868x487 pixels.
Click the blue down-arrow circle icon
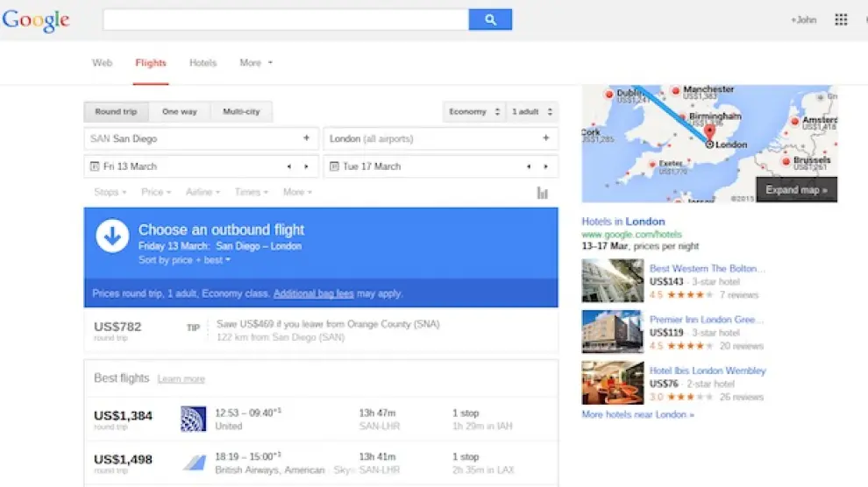tap(112, 236)
